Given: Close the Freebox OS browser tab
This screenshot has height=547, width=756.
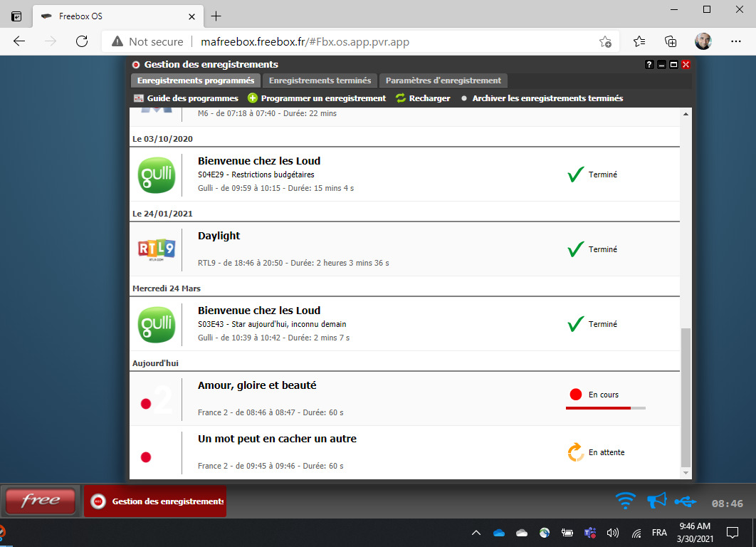Looking at the screenshot, I should point(191,16).
